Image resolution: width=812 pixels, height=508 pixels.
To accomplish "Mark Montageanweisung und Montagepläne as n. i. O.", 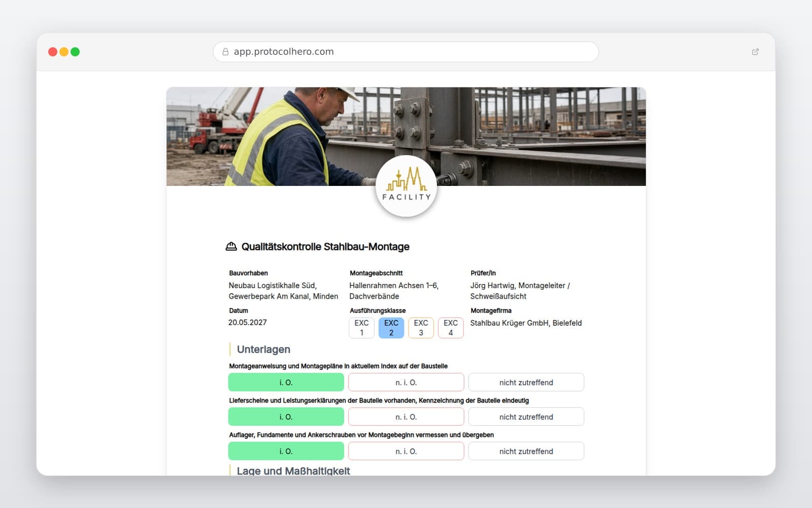I will 406,382.
